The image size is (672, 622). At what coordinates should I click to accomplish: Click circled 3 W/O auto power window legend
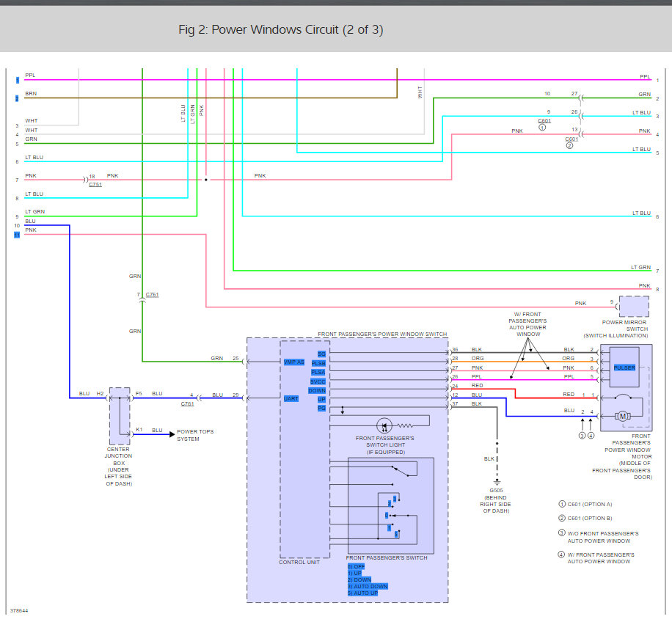(x=561, y=533)
